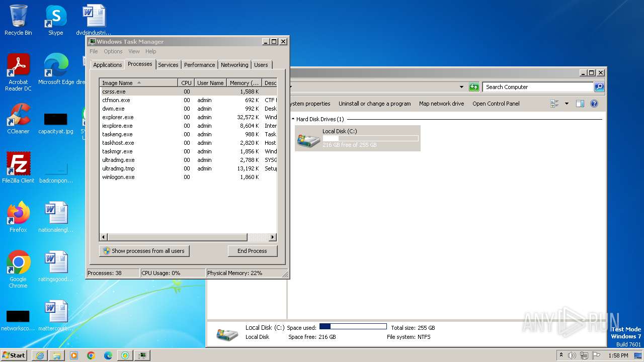Click the Start button
Viewport: 644px width, 362px height.
point(14,355)
